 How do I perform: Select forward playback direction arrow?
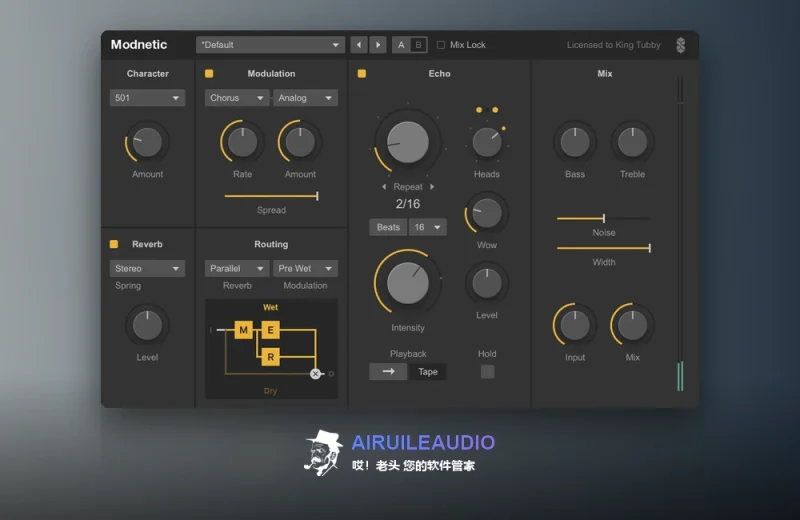pos(388,372)
